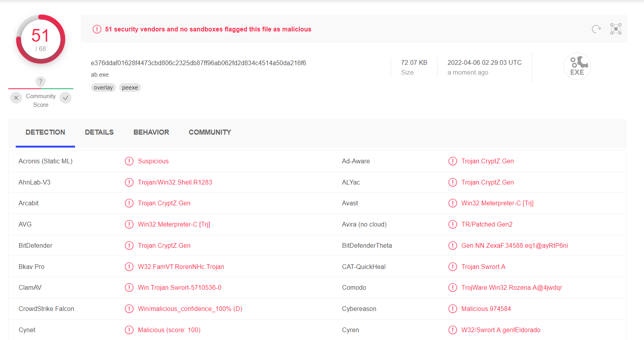The height and width of the screenshot is (340, 644).
Task: Click the Win.Trojan.Swrort-5710536-0 result
Action: 180,288
